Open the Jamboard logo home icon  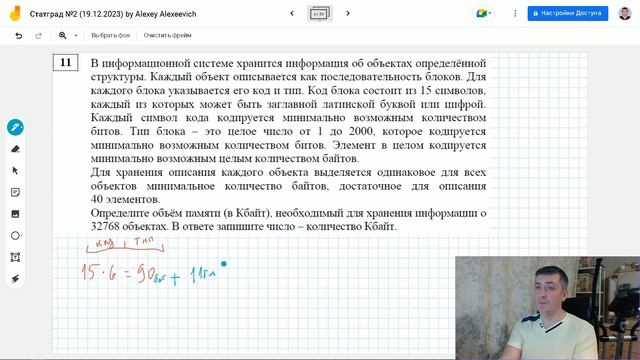point(15,13)
